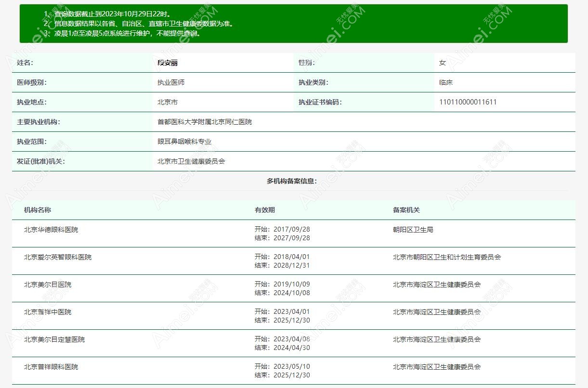Click filing authority 朝阳区卫生局
This screenshot has width=588, height=388.
[413, 230]
